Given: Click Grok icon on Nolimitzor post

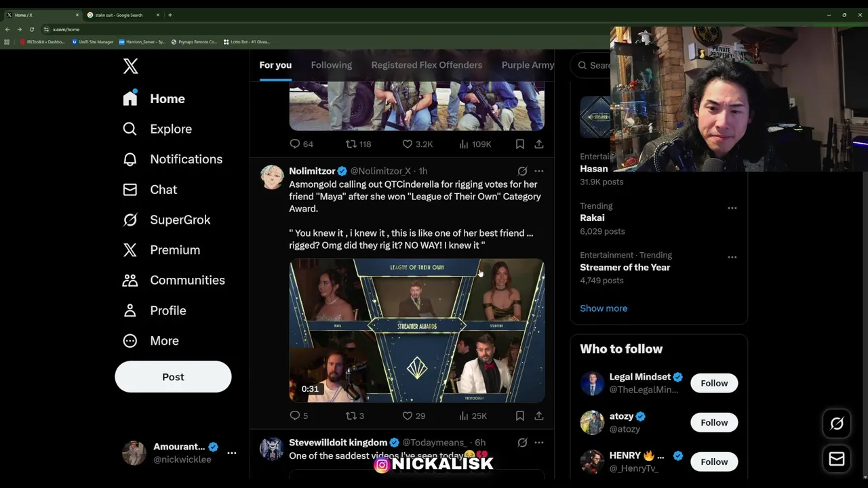Looking at the screenshot, I should pos(522,171).
